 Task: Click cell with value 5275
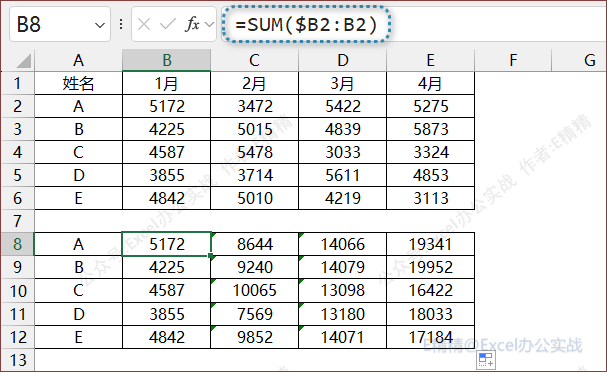430,106
